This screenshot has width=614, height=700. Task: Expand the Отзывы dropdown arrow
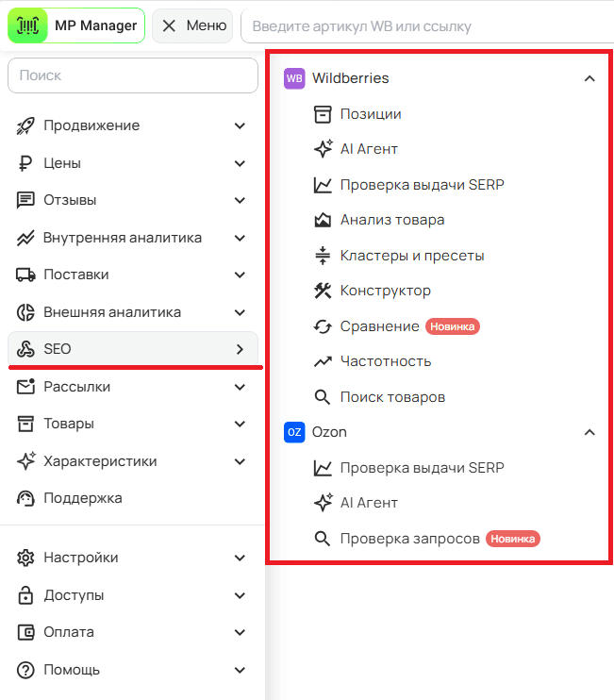240,200
